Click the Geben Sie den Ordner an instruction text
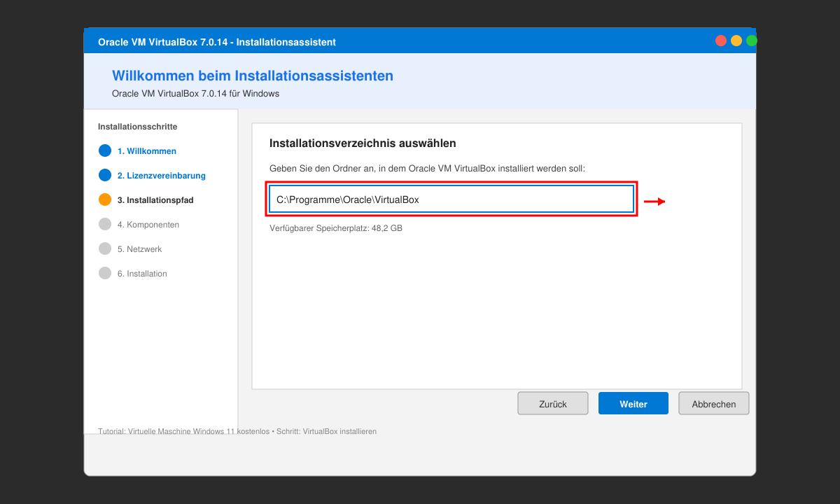Image resolution: width=840 pixels, height=504 pixels. [x=427, y=169]
